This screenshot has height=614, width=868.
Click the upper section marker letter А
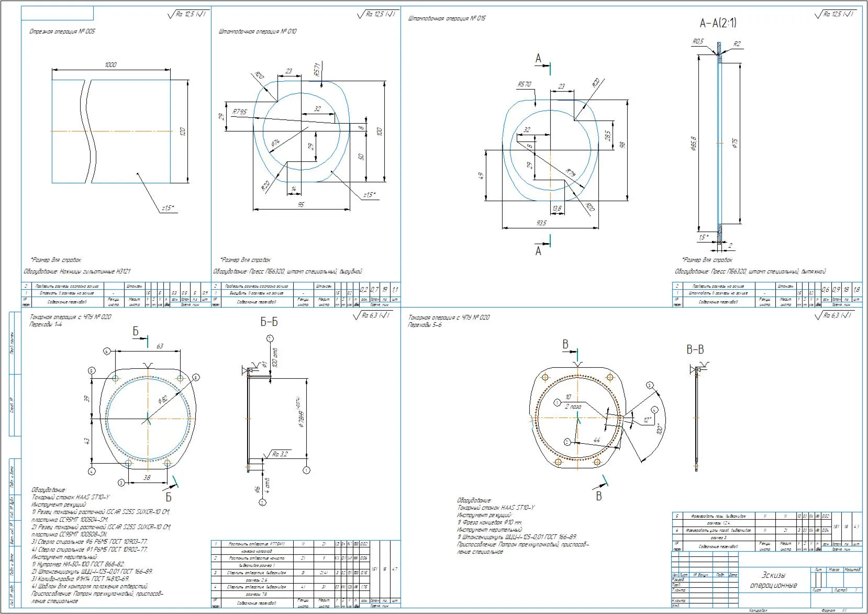tap(538, 58)
